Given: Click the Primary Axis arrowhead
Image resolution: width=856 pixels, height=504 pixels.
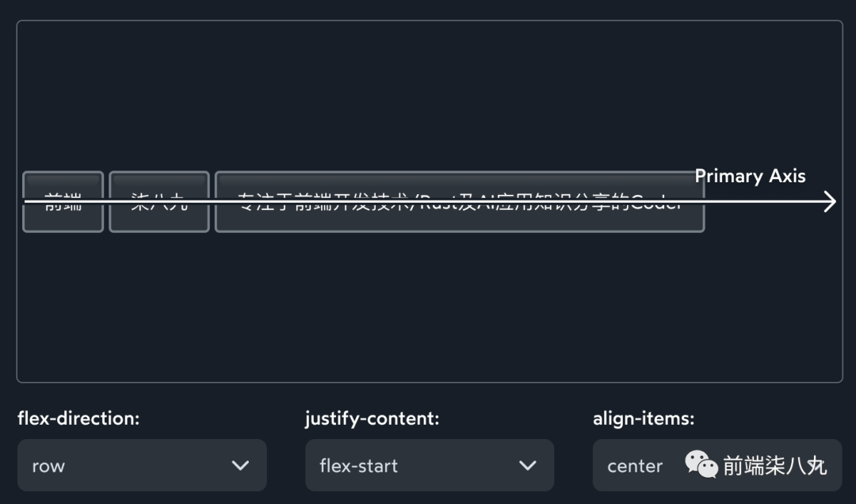Looking at the screenshot, I should coord(830,202).
